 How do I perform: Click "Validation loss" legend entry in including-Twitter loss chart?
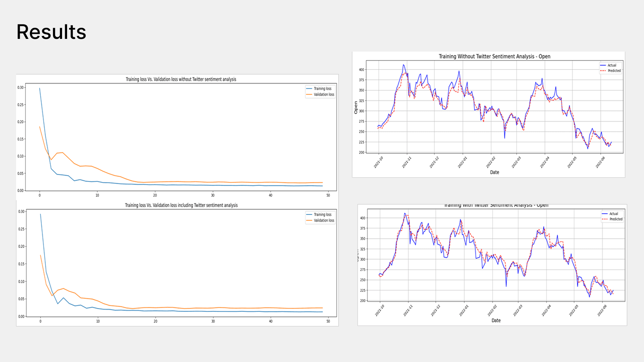(x=324, y=221)
